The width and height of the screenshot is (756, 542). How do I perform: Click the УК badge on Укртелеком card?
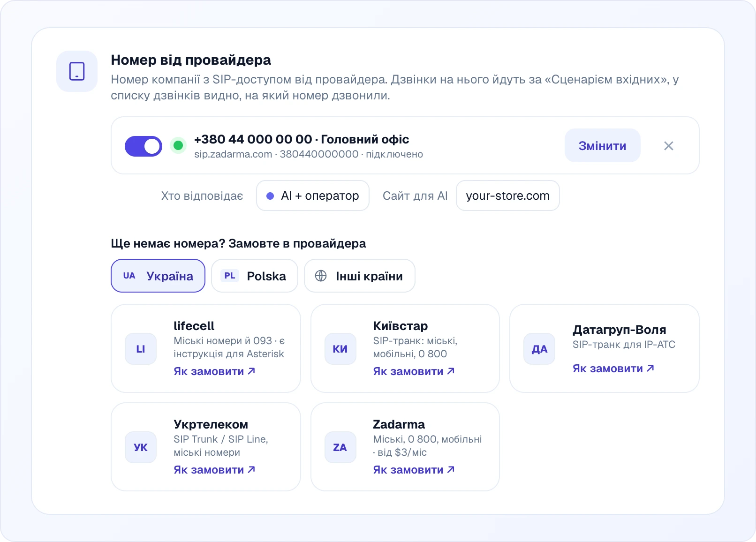click(x=141, y=447)
